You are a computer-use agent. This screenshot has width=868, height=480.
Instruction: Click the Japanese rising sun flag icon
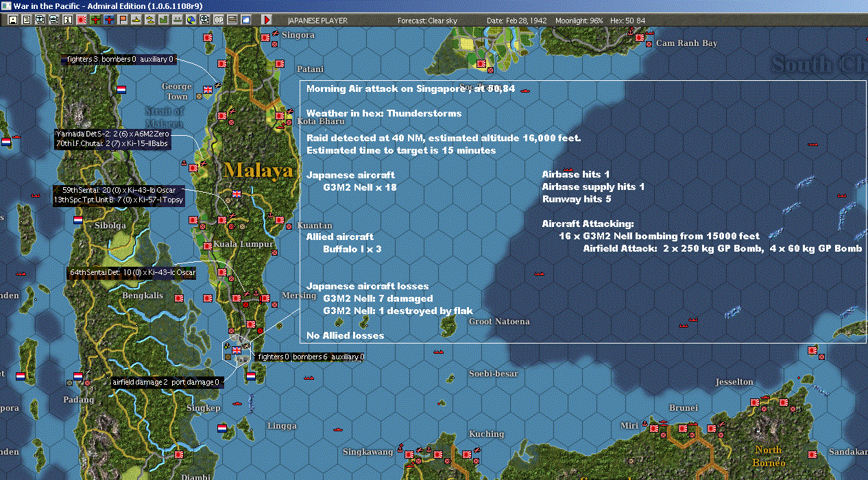coord(82,20)
